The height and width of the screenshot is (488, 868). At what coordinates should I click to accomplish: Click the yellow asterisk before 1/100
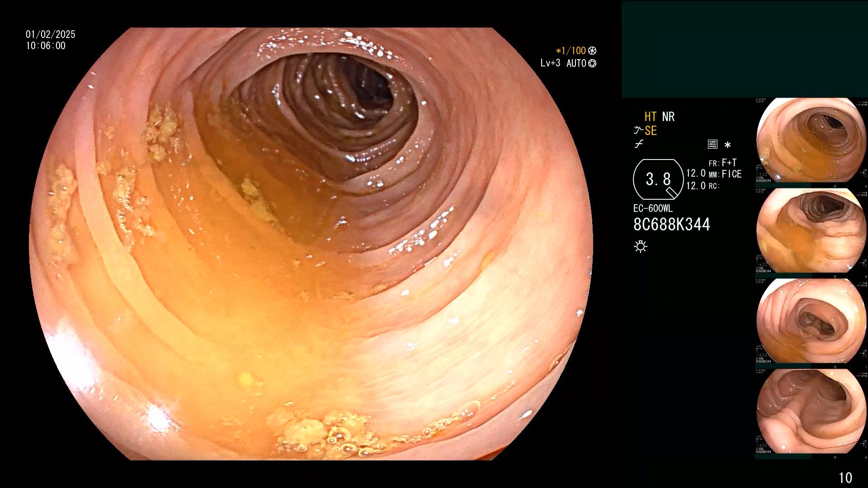click(558, 51)
